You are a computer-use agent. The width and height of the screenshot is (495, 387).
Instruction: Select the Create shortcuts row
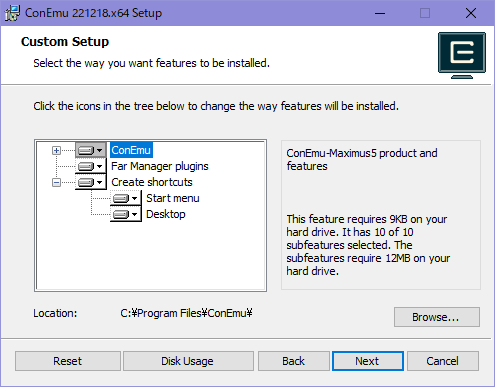pyautogui.click(x=152, y=182)
